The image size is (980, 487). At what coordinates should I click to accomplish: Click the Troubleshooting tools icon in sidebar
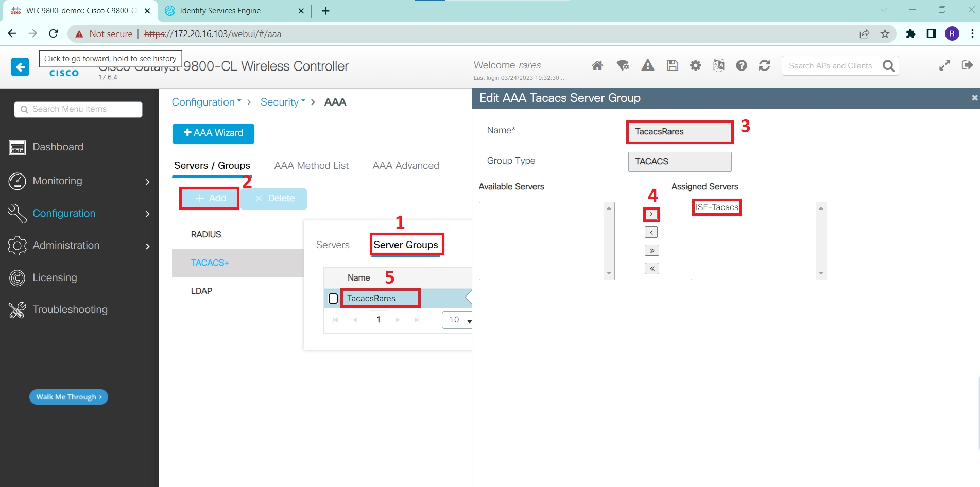click(x=17, y=310)
